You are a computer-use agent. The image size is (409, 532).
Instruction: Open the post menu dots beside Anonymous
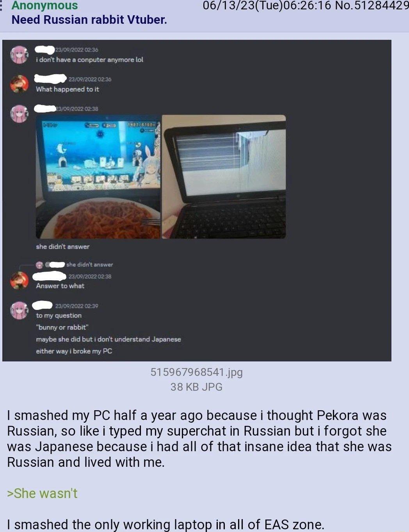2,5
